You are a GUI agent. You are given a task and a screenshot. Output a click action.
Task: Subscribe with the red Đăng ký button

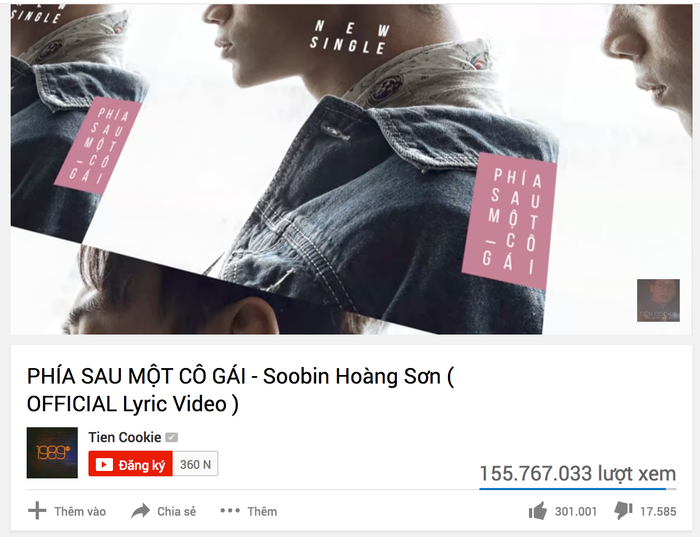tap(130, 464)
